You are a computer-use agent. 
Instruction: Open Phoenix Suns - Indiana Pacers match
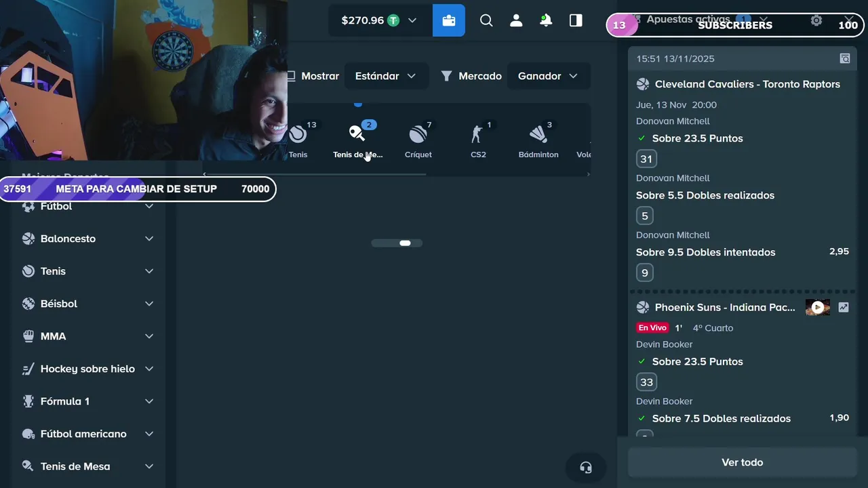coord(725,307)
